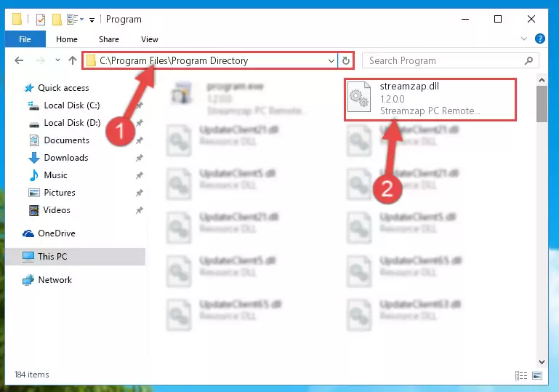559x392 pixels.
Task: Open Customize Quick Access Toolbar dropdown
Action: tap(92, 20)
